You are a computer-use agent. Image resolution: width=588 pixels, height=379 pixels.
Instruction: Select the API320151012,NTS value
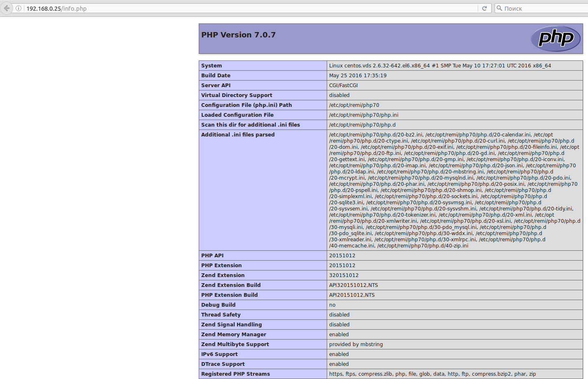click(x=353, y=285)
